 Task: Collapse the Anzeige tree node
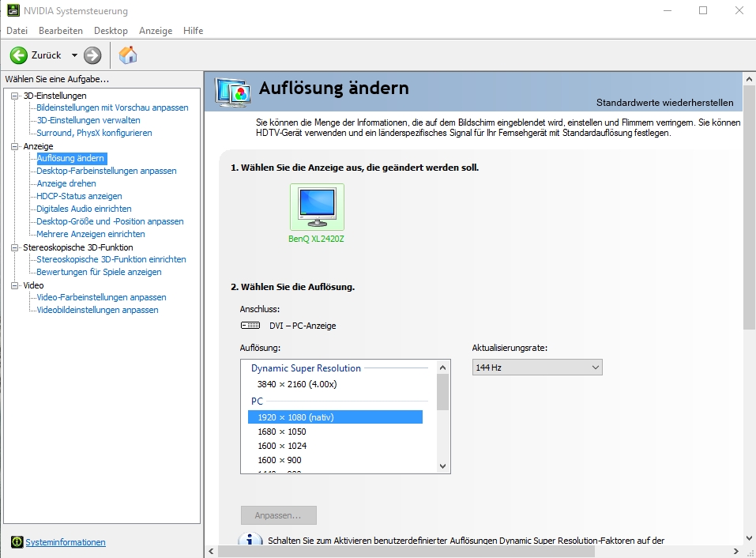15,146
